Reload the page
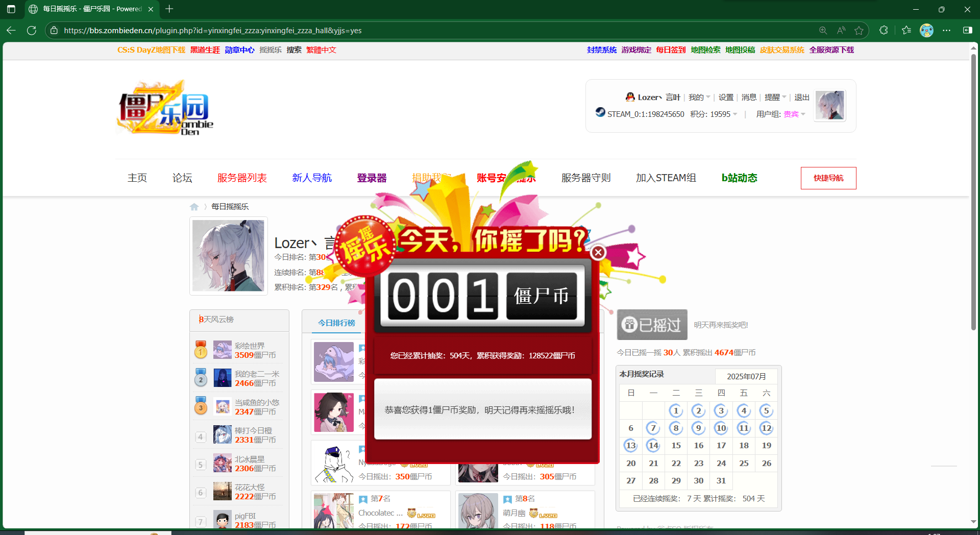This screenshot has width=980, height=535. pyautogui.click(x=32, y=31)
